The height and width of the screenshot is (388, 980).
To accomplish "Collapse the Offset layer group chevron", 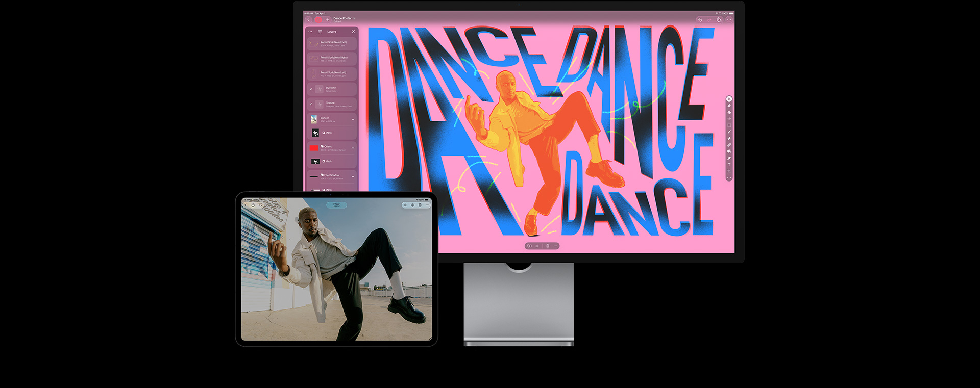I will (x=353, y=148).
